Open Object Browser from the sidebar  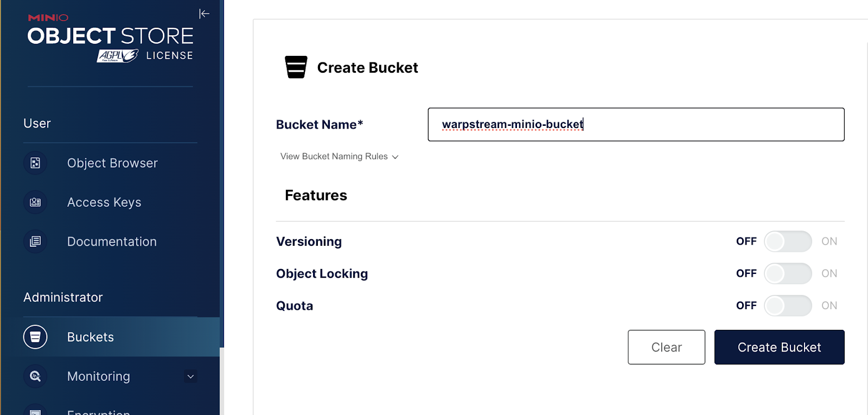112,163
